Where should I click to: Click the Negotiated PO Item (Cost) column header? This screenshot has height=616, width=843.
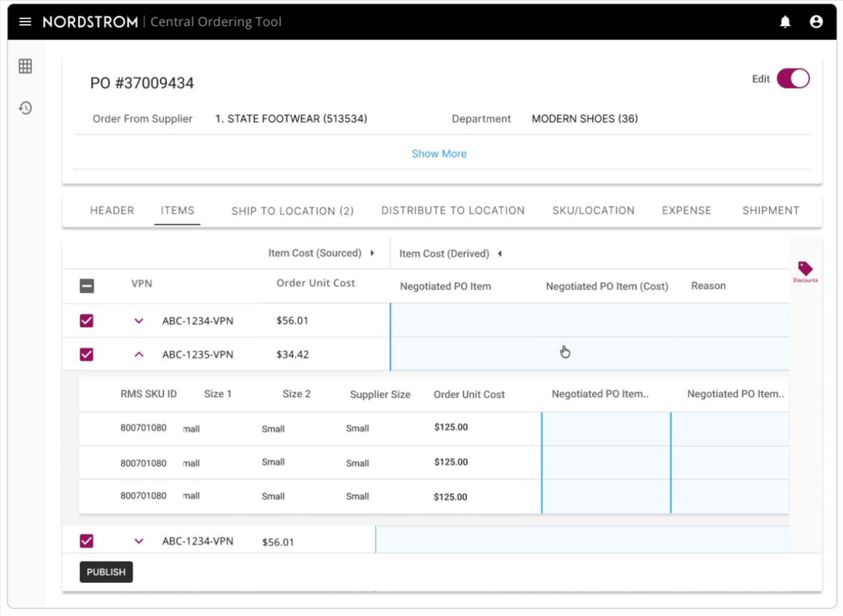[x=607, y=286]
